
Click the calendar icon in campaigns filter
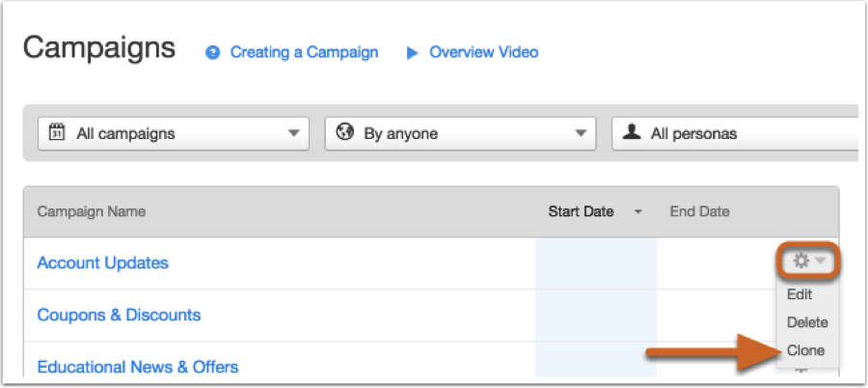click(56, 133)
